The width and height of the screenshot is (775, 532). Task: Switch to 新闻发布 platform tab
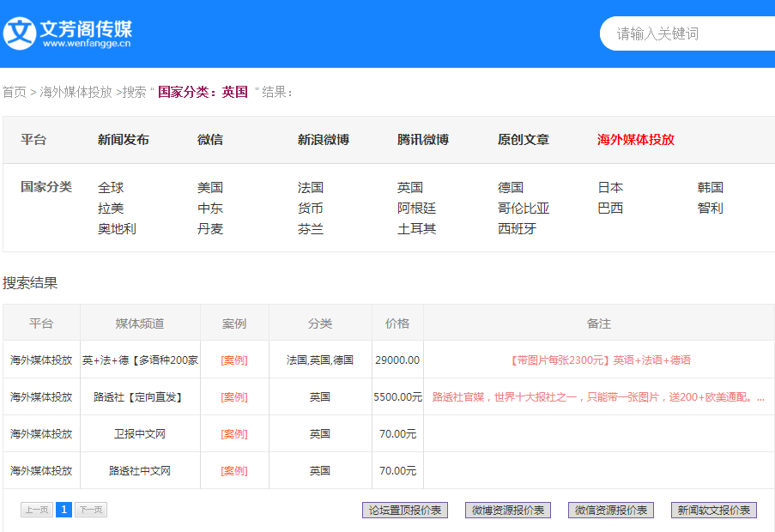(x=123, y=140)
